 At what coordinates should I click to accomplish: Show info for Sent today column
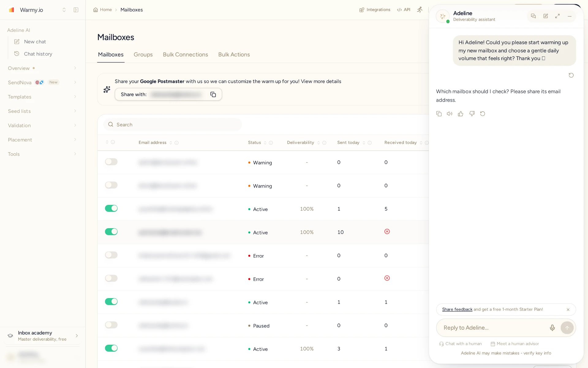coord(370,143)
